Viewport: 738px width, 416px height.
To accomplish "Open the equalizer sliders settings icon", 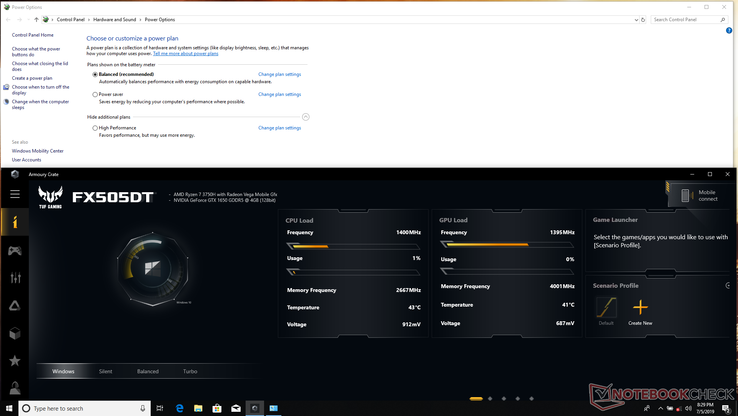I will 15,278.
